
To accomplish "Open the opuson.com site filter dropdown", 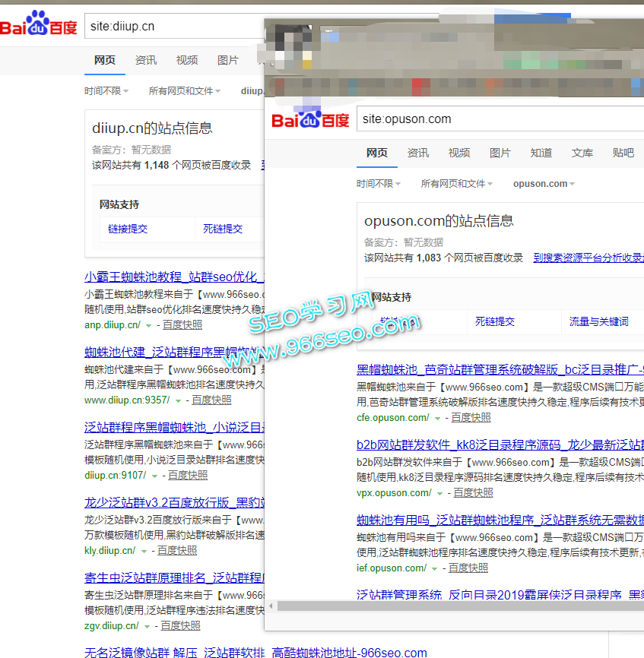I will coord(544,184).
